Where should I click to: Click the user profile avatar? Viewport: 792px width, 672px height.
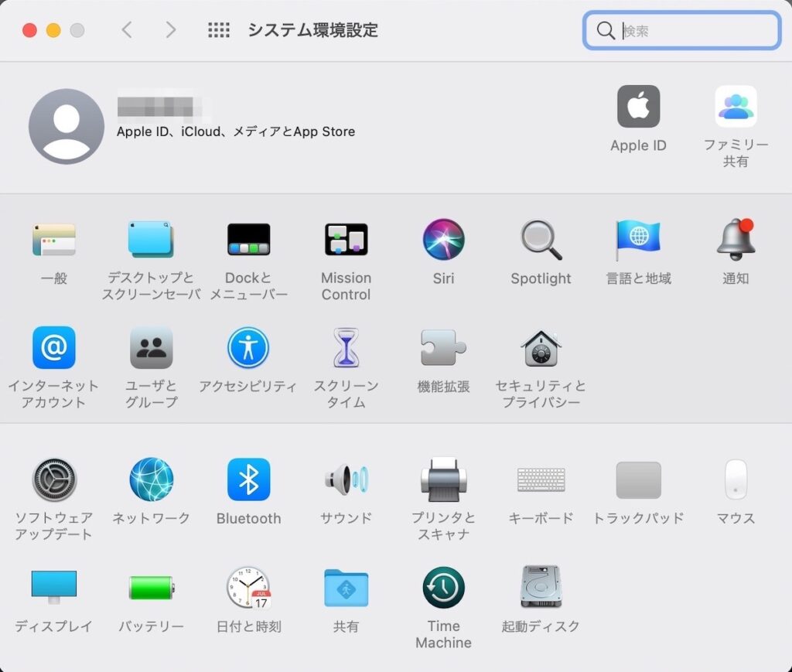click(x=67, y=126)
